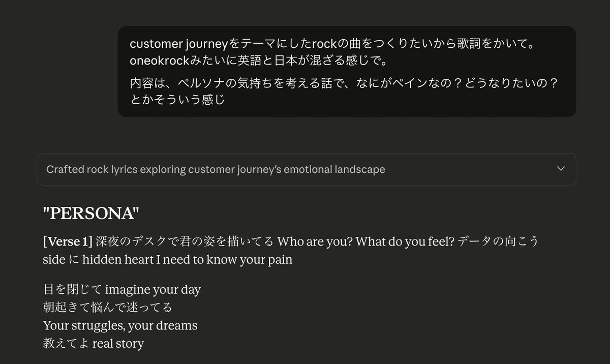Click the lyric "朝起きて悩んで迷ってる"

click(x=108, y=307)
